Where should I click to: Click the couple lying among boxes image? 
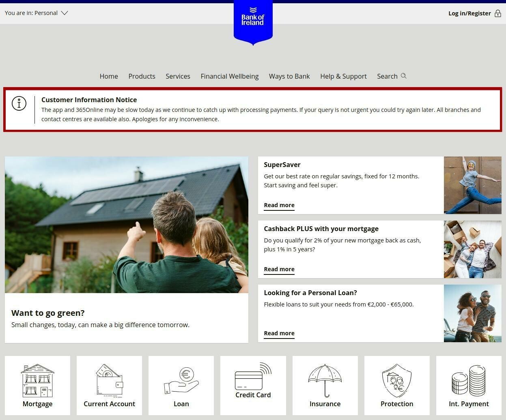[x=473, y=249]
